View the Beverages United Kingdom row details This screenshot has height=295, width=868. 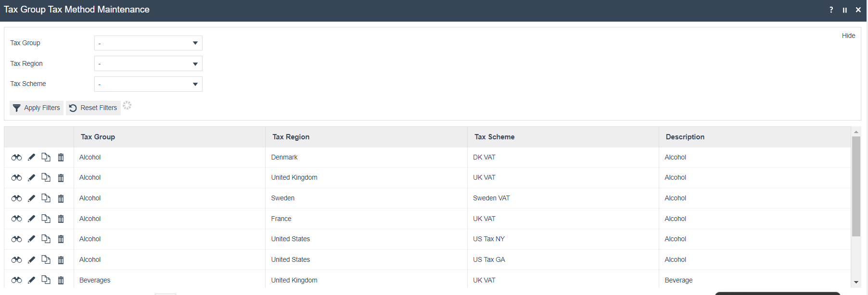[x=16, y=280]
